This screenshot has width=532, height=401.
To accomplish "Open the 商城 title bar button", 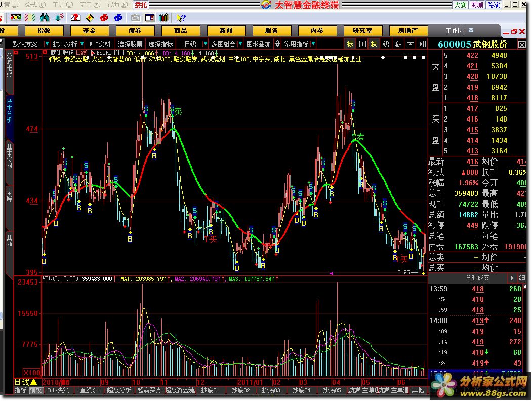I will click(x=477, y=5).
